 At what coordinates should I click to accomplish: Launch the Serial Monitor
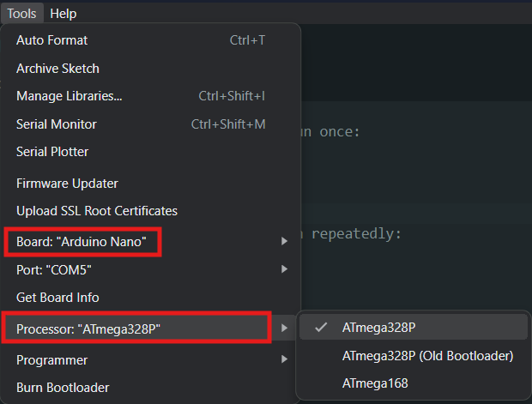[57, 124]
